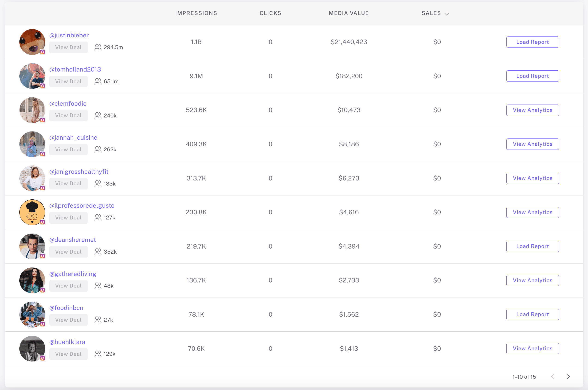Image resolution: width=588 pixels, height=390 pixels.
Task: Click previous page chevron
Action: point(552,377)
